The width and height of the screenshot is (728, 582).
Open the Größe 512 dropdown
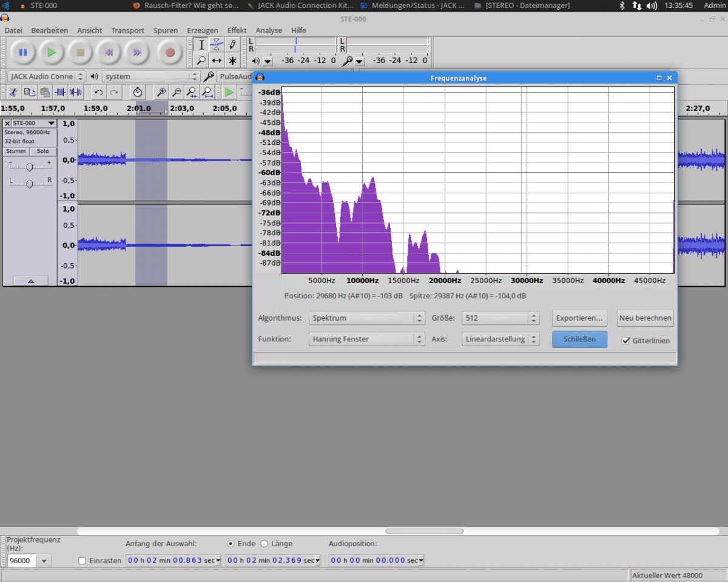tap(500, 318)
